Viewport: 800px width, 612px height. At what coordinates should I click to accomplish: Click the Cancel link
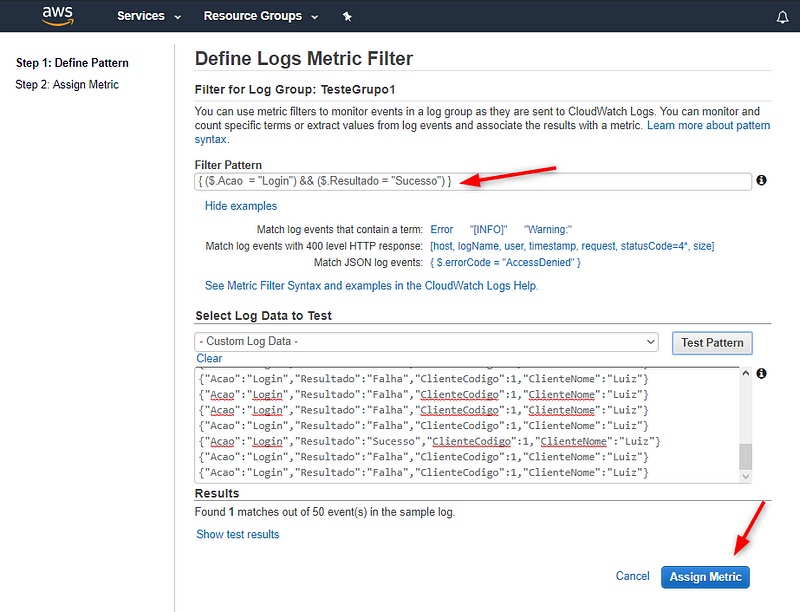tap(632, 576)
